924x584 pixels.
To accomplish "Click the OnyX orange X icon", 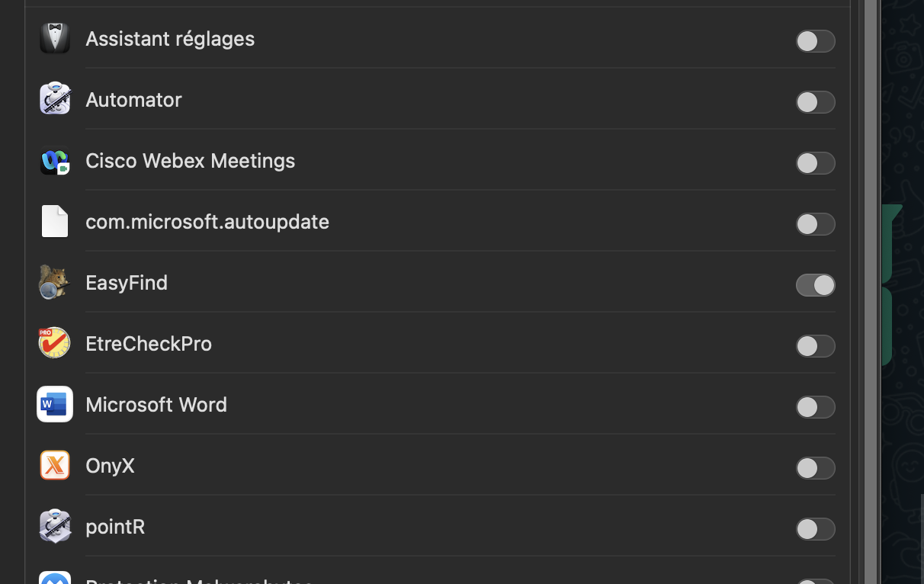I will pyautogui.click(x=55, y=466).
